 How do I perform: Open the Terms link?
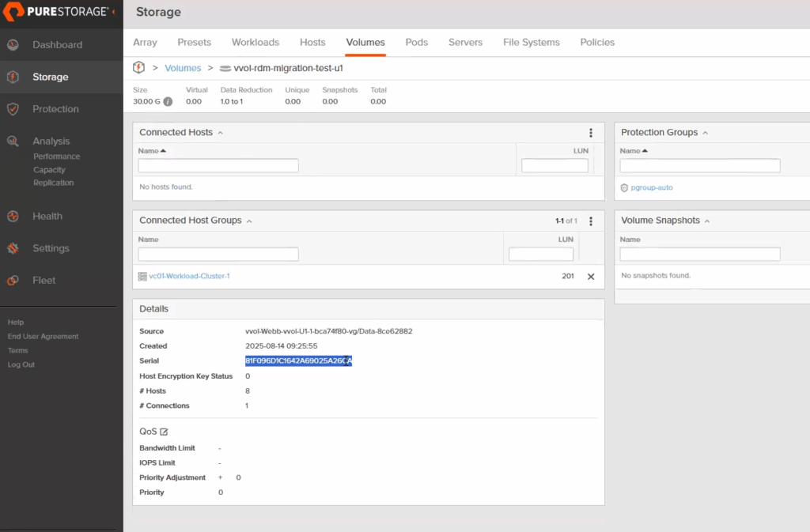click(x=17, y=350)
